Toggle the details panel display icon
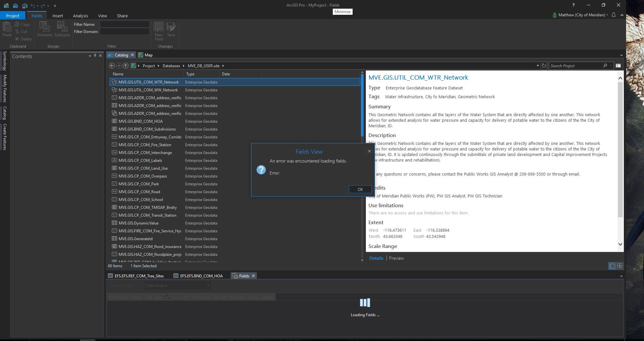644x341 pixels. coord(618,66)
